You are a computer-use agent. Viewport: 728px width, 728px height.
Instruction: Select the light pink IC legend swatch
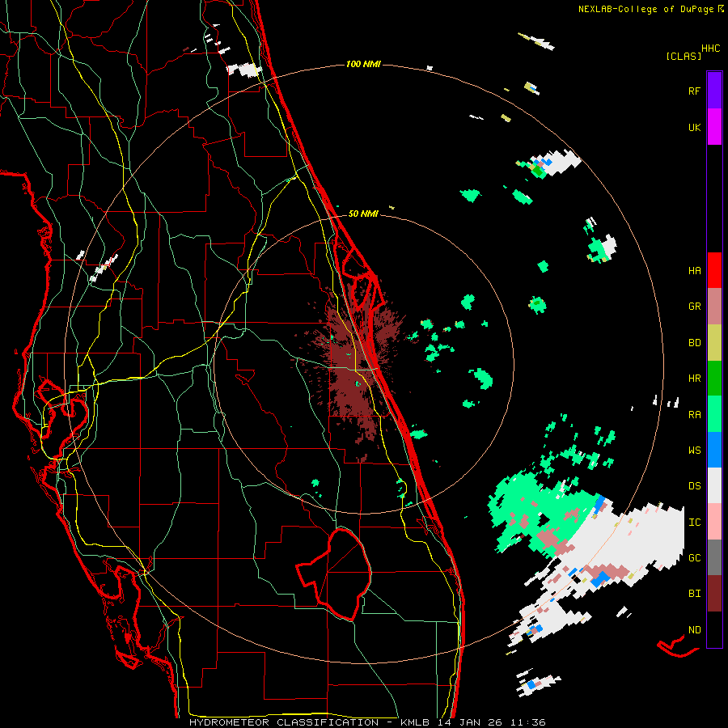714,522
